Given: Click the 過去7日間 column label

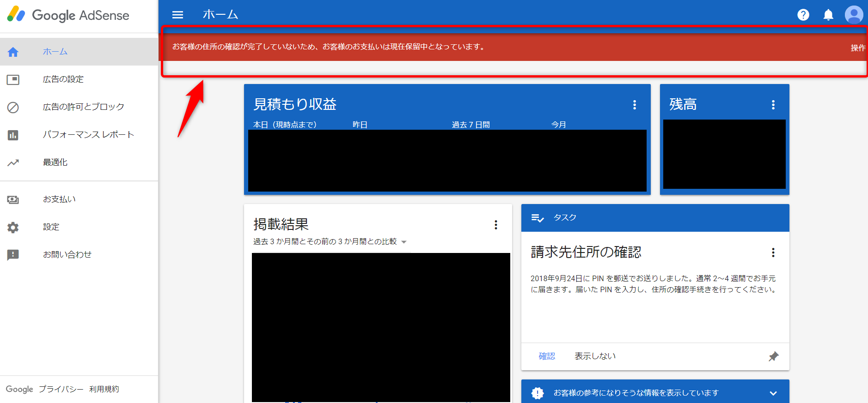Looking at the screenshot, I should pyautogui.click(x=471, y=125).
